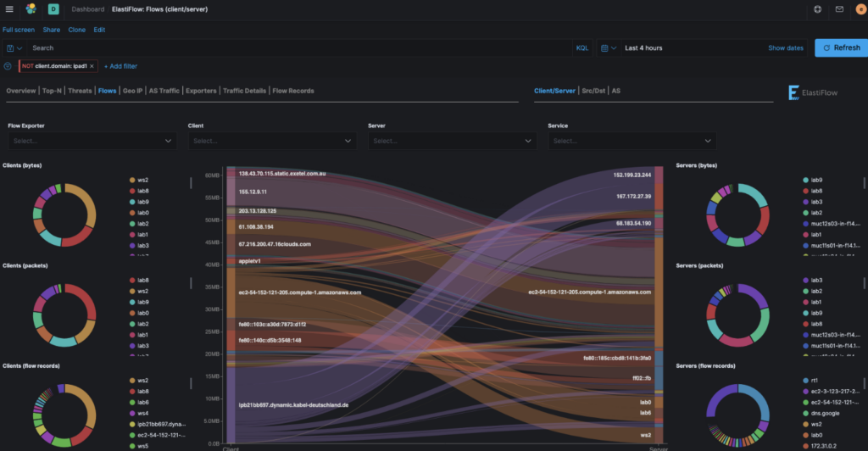Clone the dashboard
Image resolution: width=868 pixels, height=451 pixels.
(x=77, y=30)
